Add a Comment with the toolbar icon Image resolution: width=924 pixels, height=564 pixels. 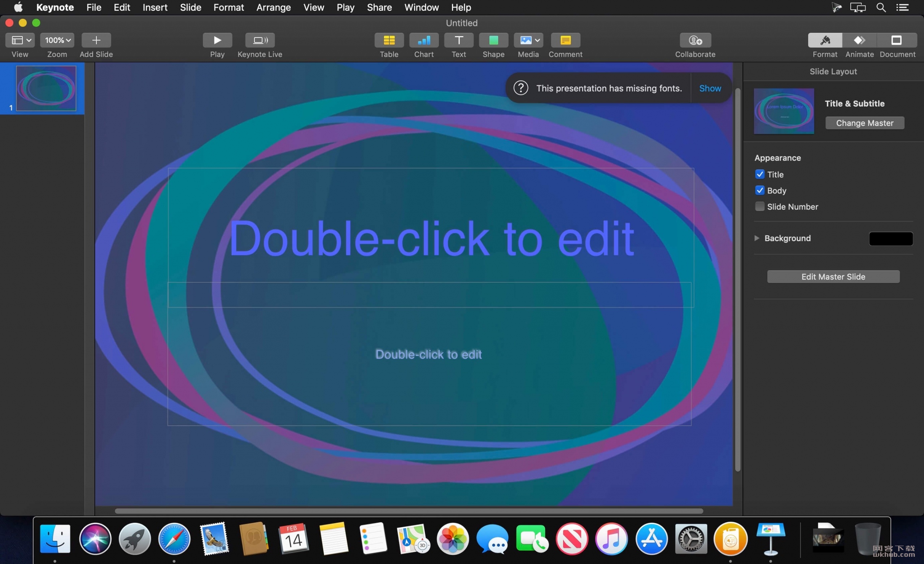pos(566,40)
